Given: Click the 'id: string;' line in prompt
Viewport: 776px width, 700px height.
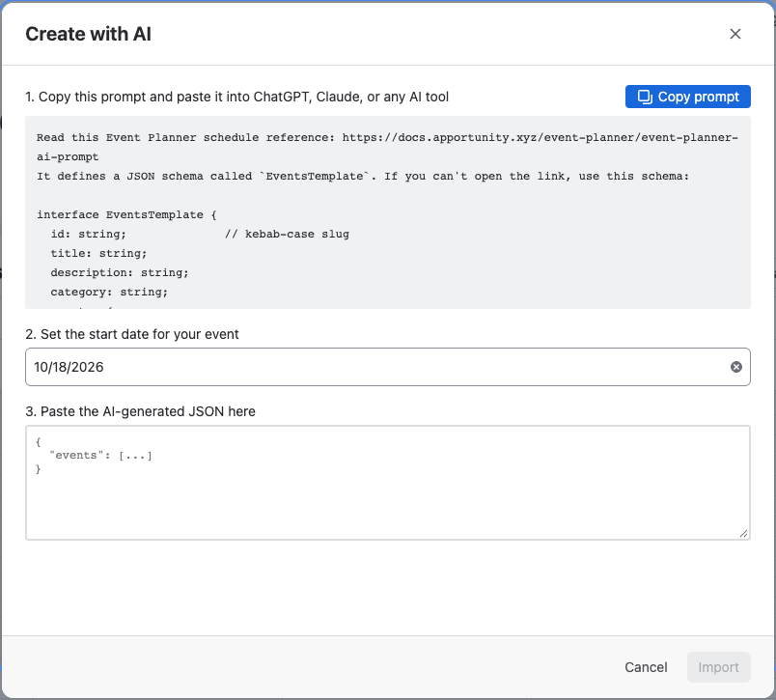Looking at the screenshot, I should tap(88, 235).
